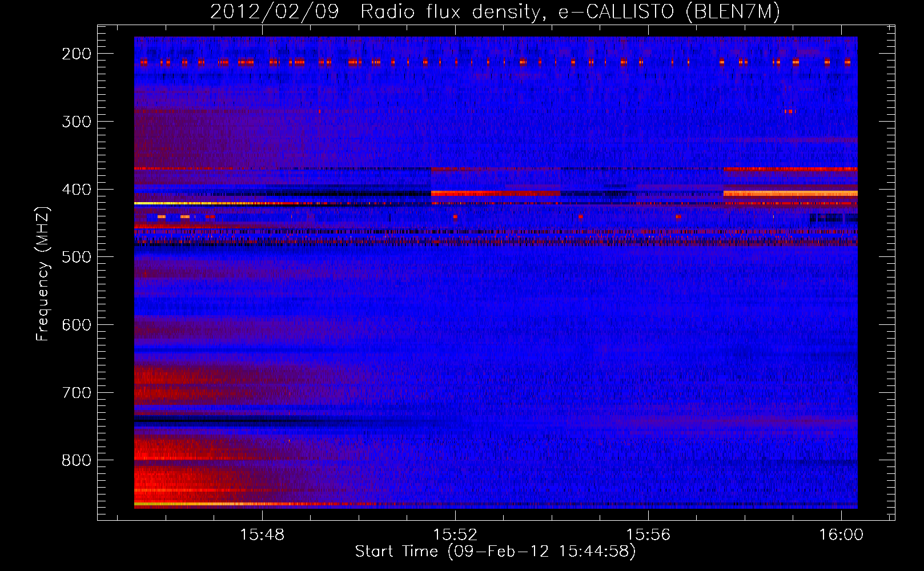Viewport: 924px width, 571px height.
Task: Select the 700 frequency tick label
Action: (x=77, y=393)
